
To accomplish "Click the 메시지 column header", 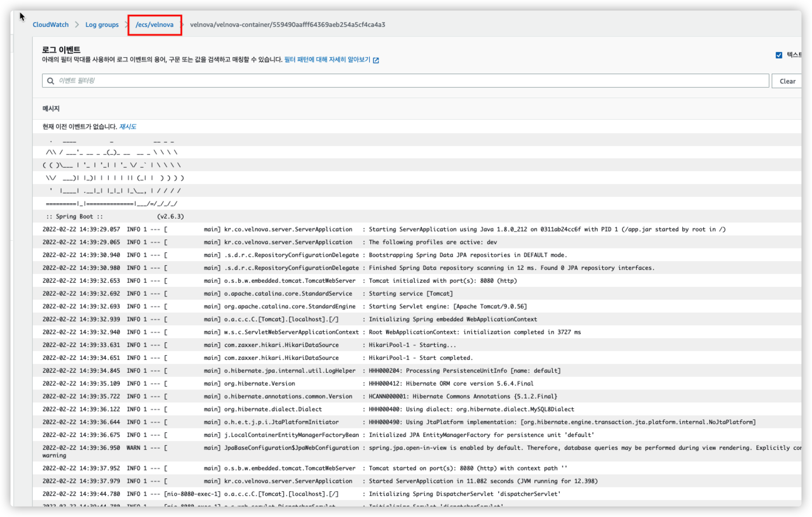I will click(x=51, y=109).
